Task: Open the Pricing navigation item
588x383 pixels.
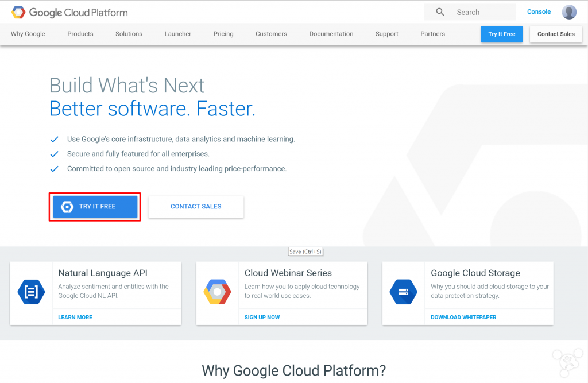Action: point(223,34)
